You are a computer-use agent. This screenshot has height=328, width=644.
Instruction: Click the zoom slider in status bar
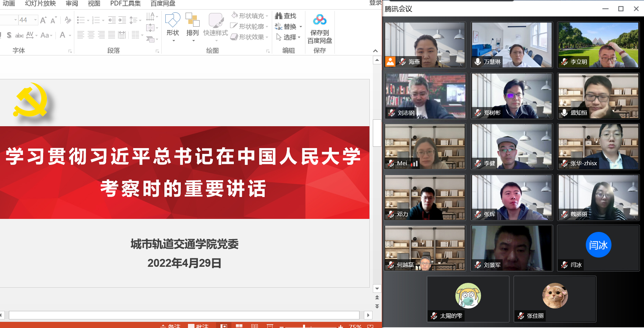[304, 327]
